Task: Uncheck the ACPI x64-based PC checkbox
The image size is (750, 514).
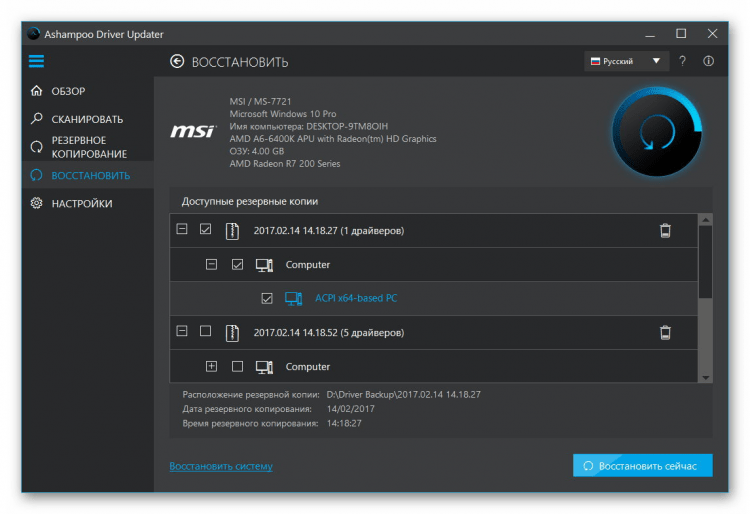Action: [267, 298]
